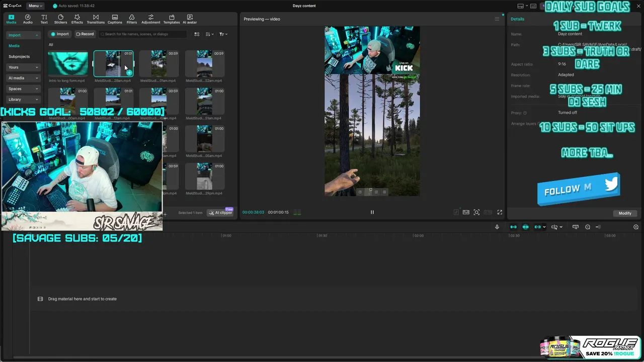The width and height of the screenshot is (644, 362).
Task: Open the Filters tab
Action: point(132,19)
